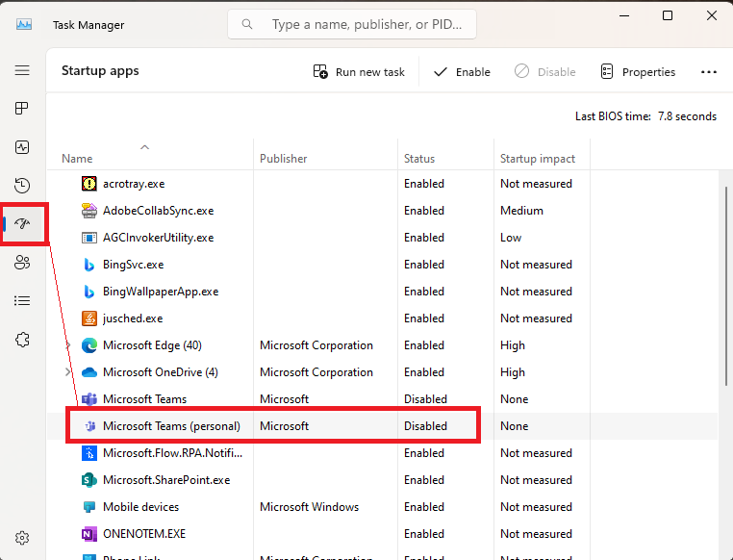Select the Mobile devices row name
The width and height of the screenshot is (733, 560).
[140, 507]
